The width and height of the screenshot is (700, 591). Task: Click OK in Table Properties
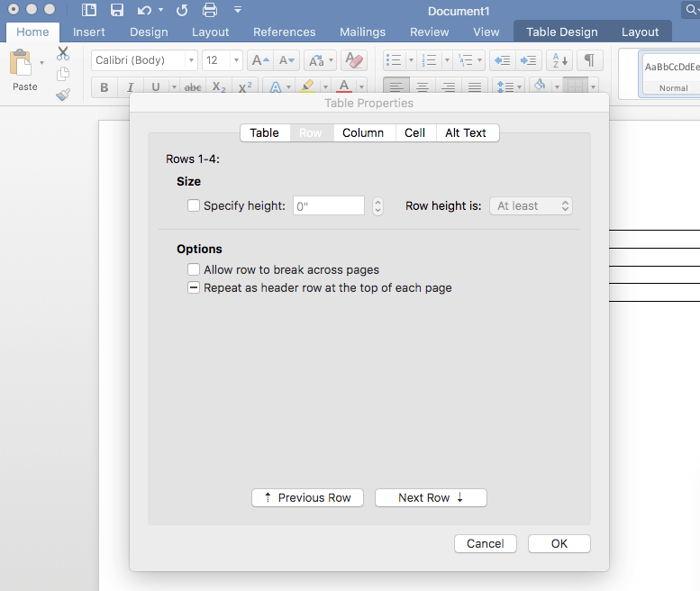coord(559,543)
